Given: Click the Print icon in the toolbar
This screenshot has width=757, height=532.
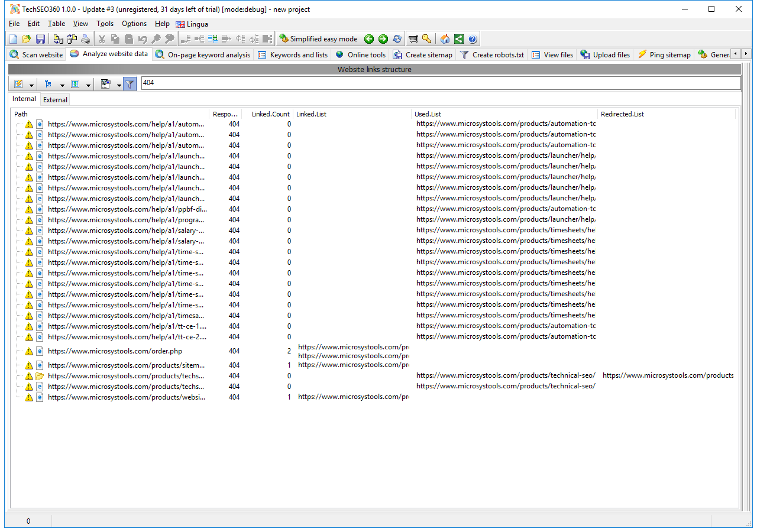Looking at the screenshot, I should 86,39.
